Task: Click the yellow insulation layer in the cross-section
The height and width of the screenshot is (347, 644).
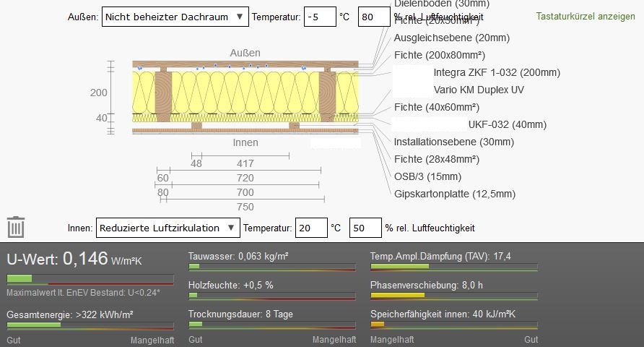Action: (x=245, y=92)
